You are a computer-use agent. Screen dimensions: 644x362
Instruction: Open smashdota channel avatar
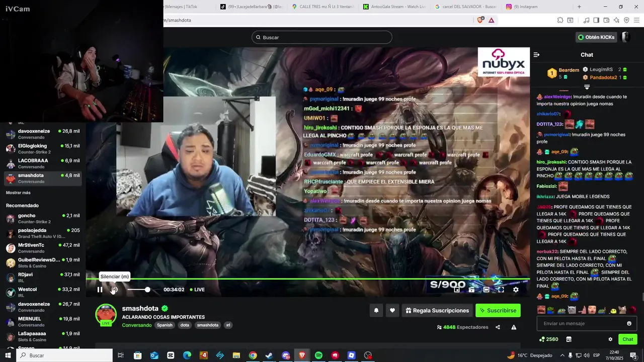click(x=106, y=314)
